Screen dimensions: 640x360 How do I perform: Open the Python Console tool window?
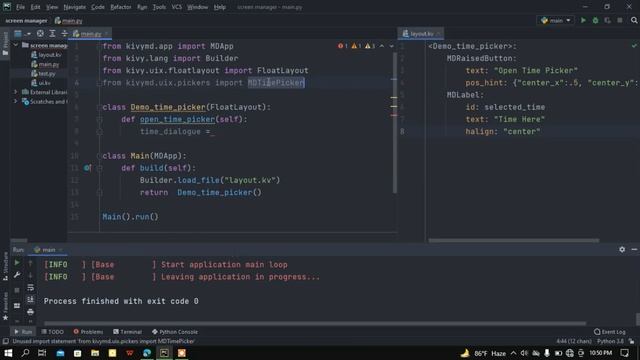(175, 332)
